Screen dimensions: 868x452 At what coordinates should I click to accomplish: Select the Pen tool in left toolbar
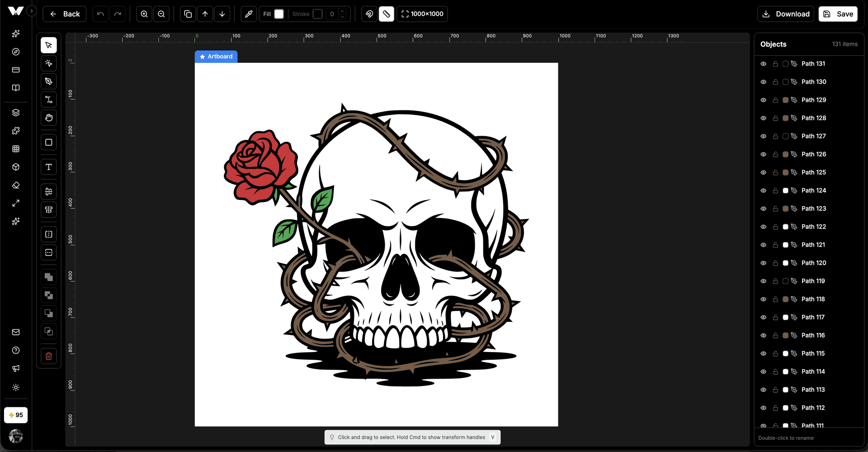point(49,81)
